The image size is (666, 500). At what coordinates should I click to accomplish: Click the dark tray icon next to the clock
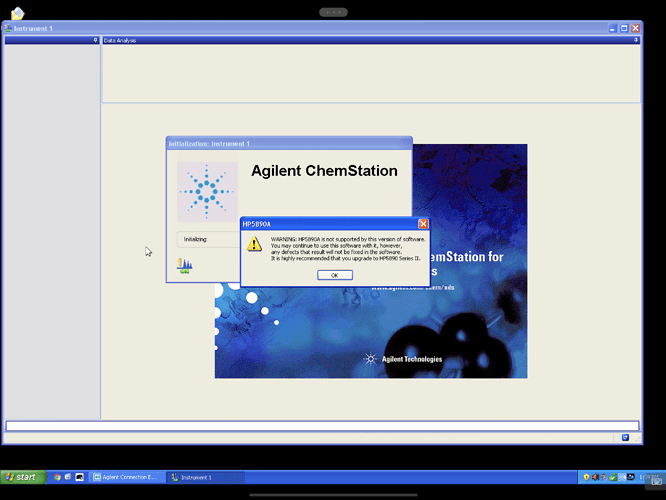point(631,477)
